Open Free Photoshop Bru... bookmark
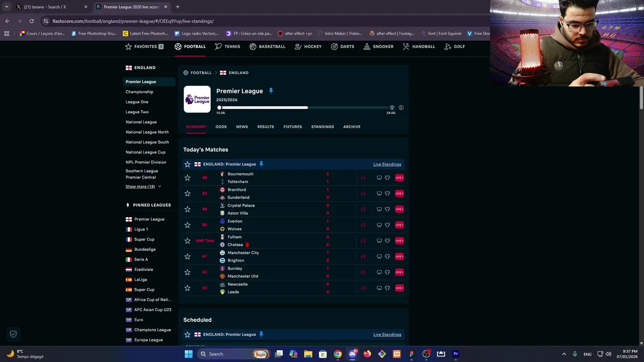 coord(94,34)
